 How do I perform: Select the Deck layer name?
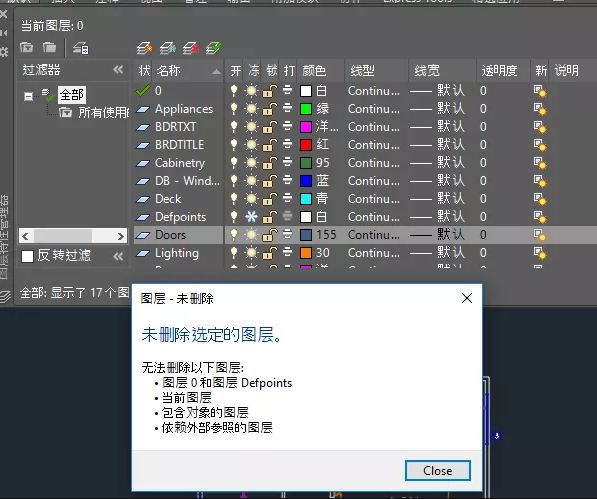[x=168, y=199]
